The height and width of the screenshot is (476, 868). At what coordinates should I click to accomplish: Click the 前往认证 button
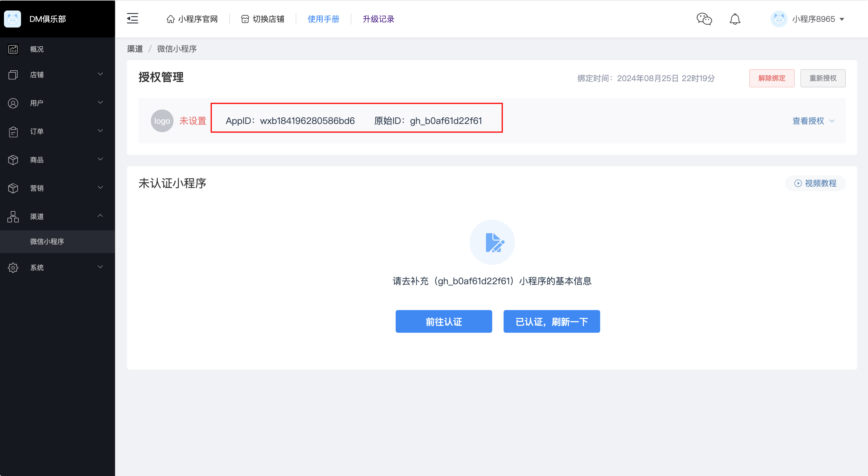[443, 321]
